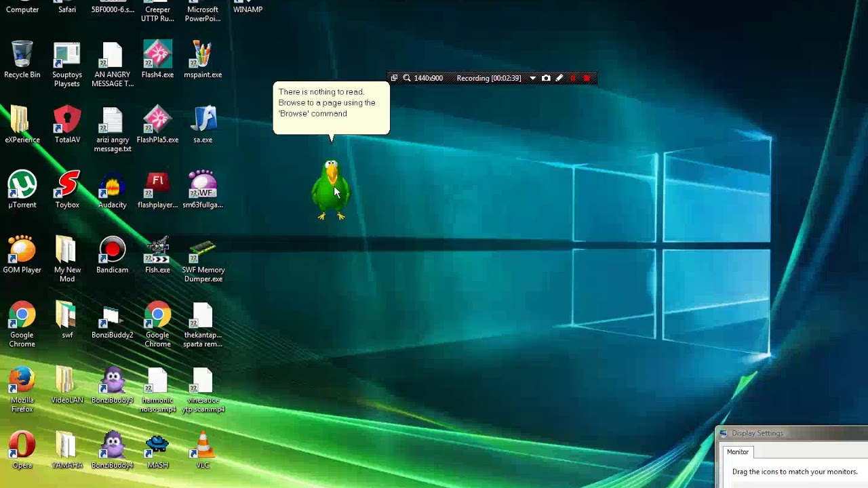Viewport: 868px width, 488px height.
Task: Select sm63fullga icon
Action: click(x=203, y=190)
